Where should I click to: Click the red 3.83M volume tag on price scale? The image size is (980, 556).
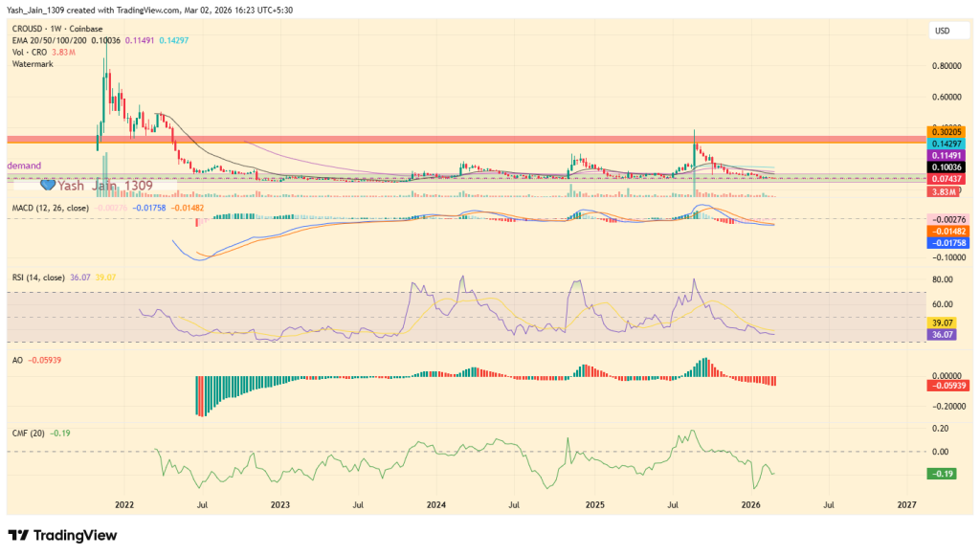944,190
